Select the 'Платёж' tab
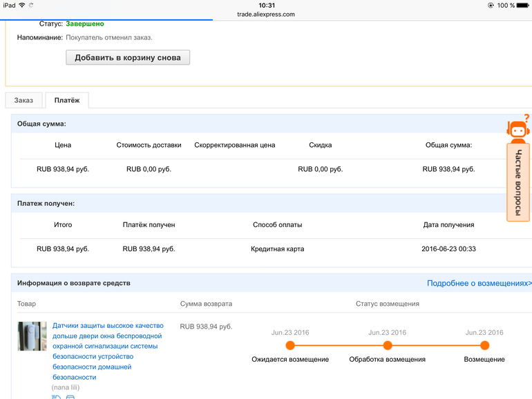 pos(67,101)
